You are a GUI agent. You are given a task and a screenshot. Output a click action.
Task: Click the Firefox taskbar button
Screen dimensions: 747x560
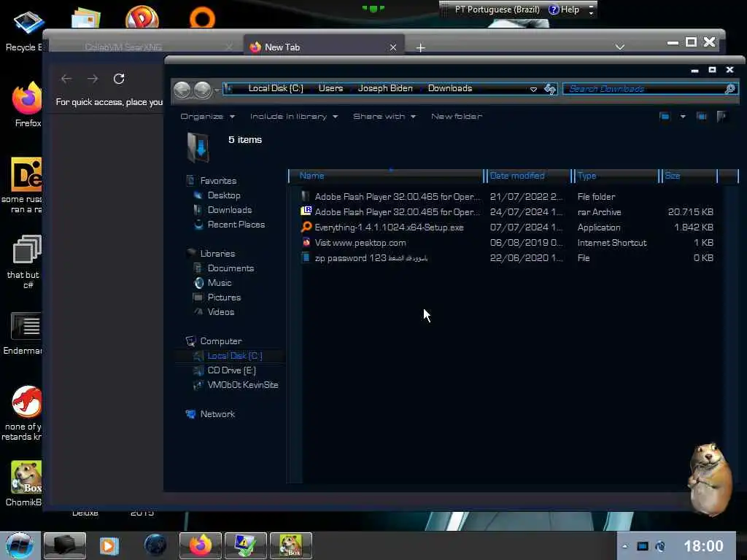pos(201,545)
